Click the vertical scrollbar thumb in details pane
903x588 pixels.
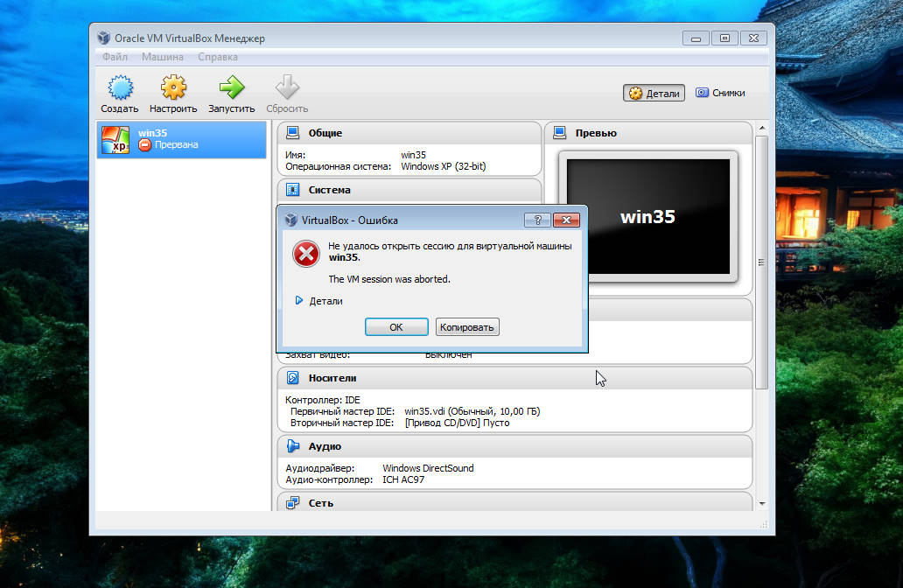(x=762, y=262)
